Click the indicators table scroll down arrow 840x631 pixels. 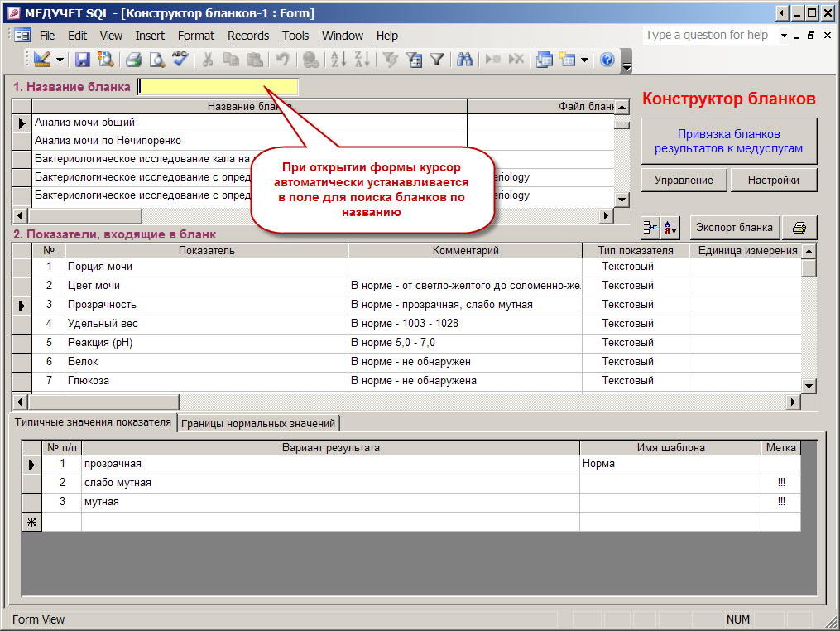[x=809, y=385]
